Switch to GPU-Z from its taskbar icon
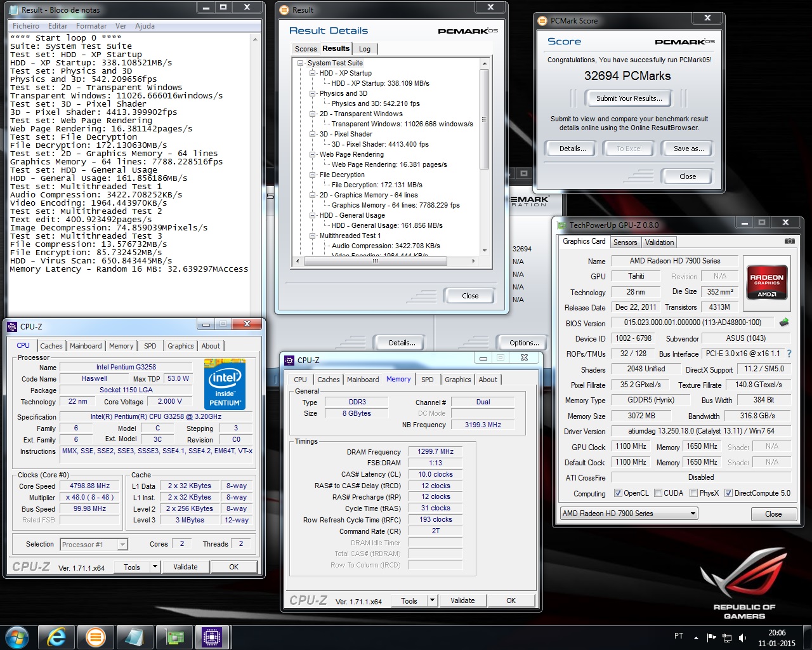 point(174,637)
